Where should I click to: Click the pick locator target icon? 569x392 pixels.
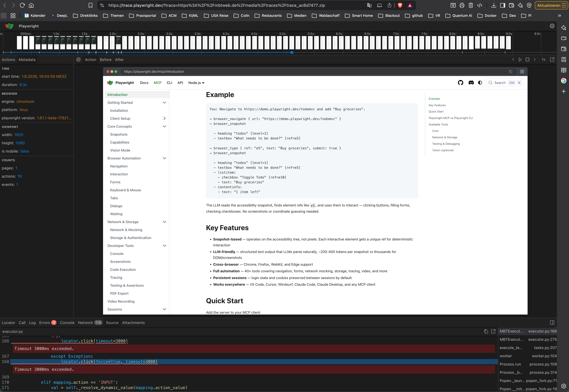[78, 59]
